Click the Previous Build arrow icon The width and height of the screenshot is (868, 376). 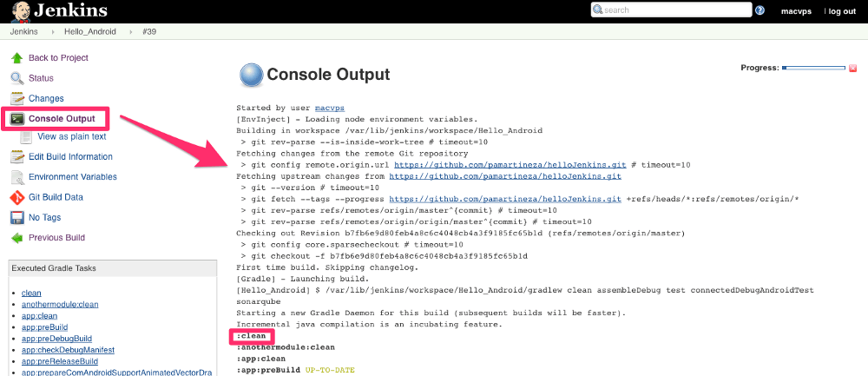coord(16,238)
